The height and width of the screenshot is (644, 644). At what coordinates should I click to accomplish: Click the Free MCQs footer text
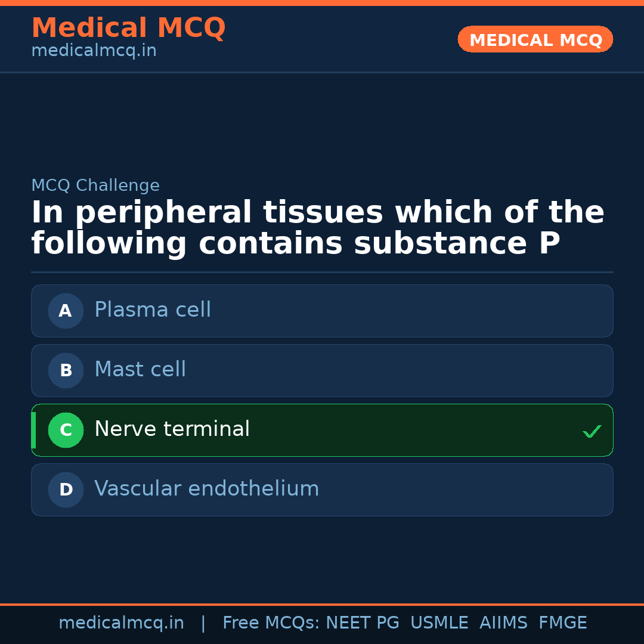pyautogui.click(x=271, y=623)
